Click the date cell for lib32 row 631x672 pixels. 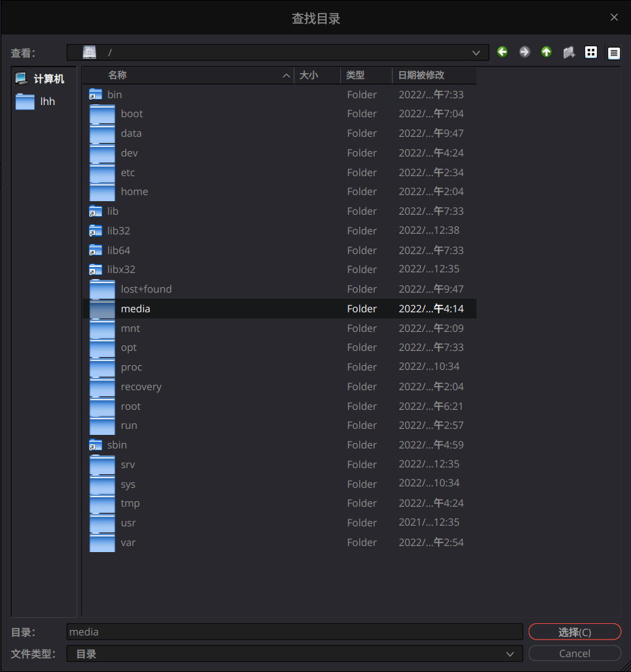pos(429,230)
